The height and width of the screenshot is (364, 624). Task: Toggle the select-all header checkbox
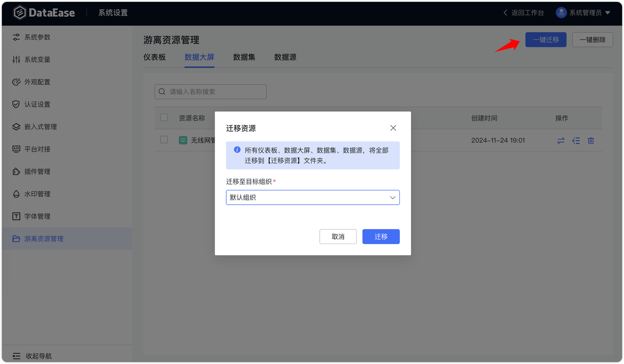(164, 117)
